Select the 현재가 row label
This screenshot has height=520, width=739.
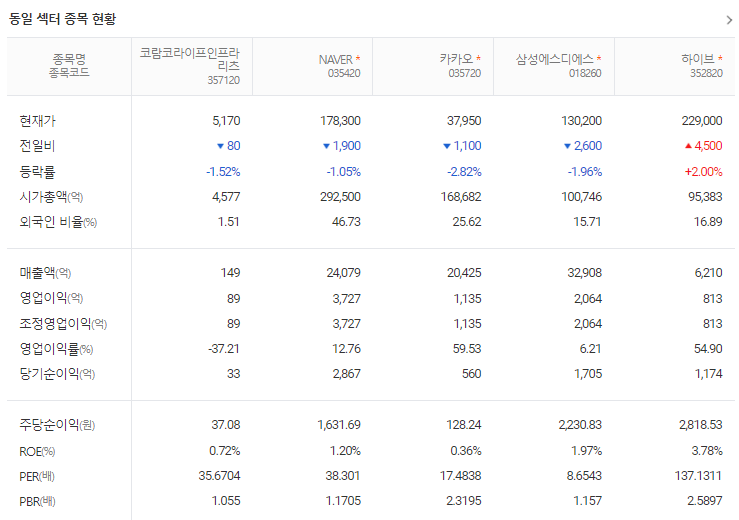point(37,121)
